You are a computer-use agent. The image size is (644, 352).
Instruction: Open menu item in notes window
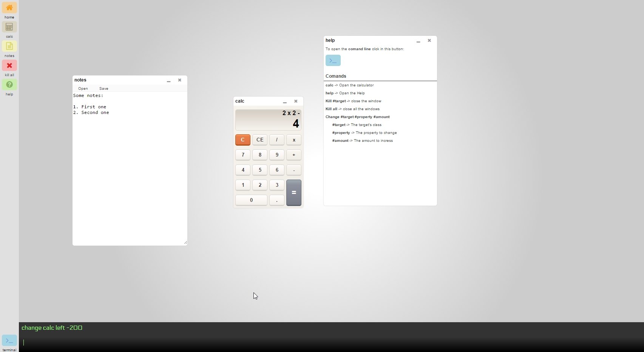83,89
